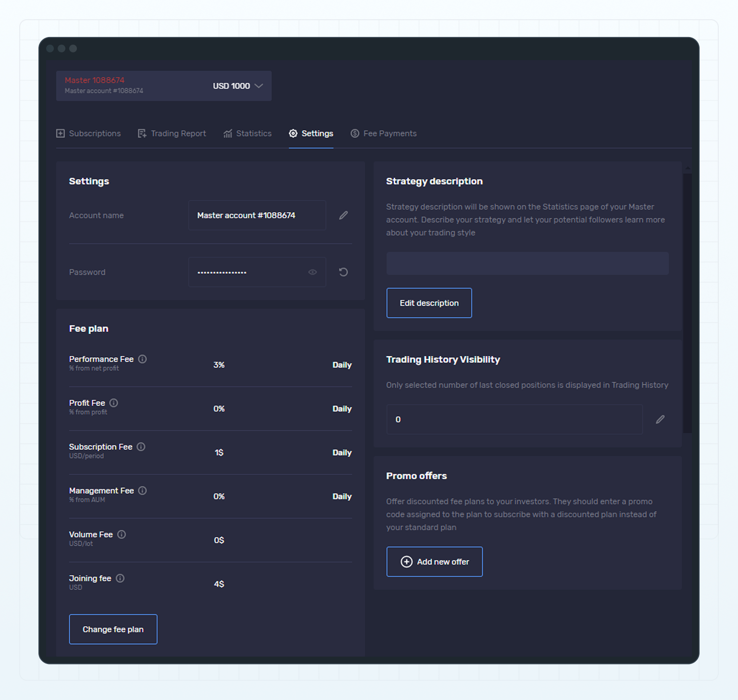The width and height of the screenshot is (738, 700).
Task: Click the Management Fee info icon
Action: pos(143,490)
